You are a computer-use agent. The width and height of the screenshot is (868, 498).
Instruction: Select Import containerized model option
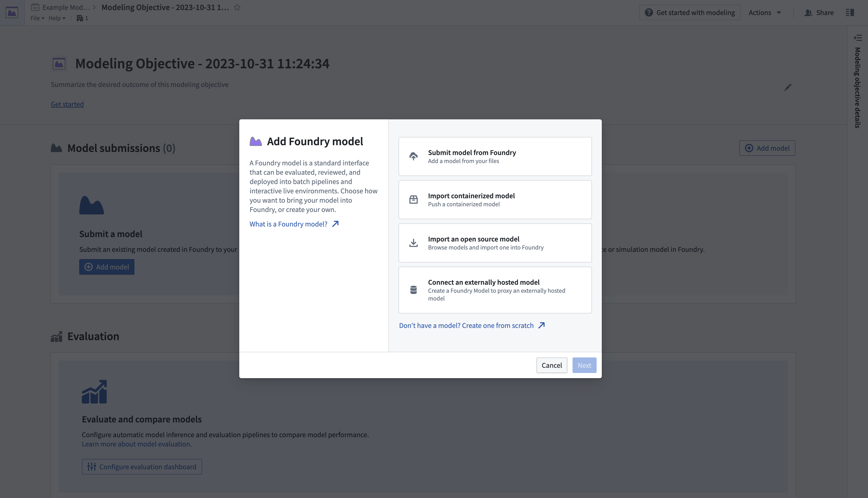click(x=495, y=200)
